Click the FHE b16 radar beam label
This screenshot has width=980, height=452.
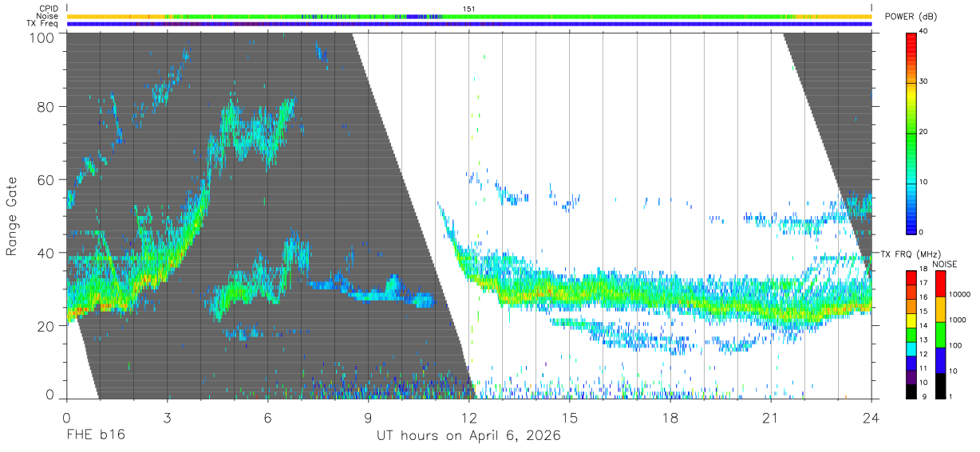(x=95, y=436)
